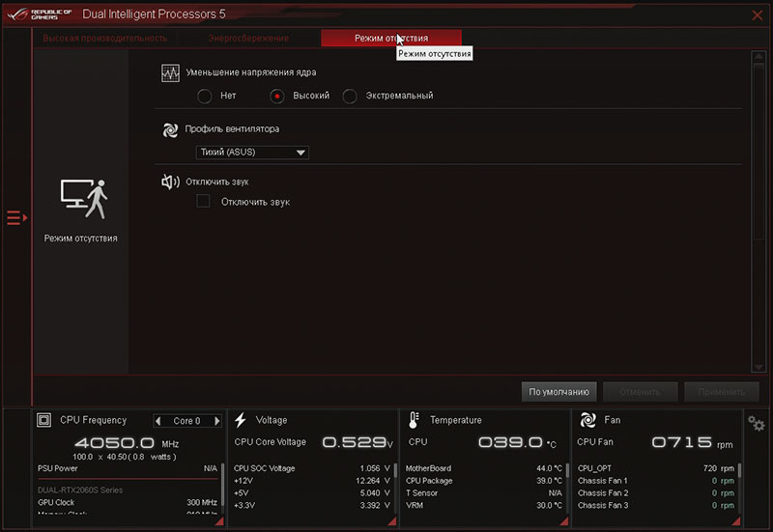Expand the CPU Frequency panel corner
The width and height of the screenshot is (773, 532).
pyautogui.click(x=219, y=520)
